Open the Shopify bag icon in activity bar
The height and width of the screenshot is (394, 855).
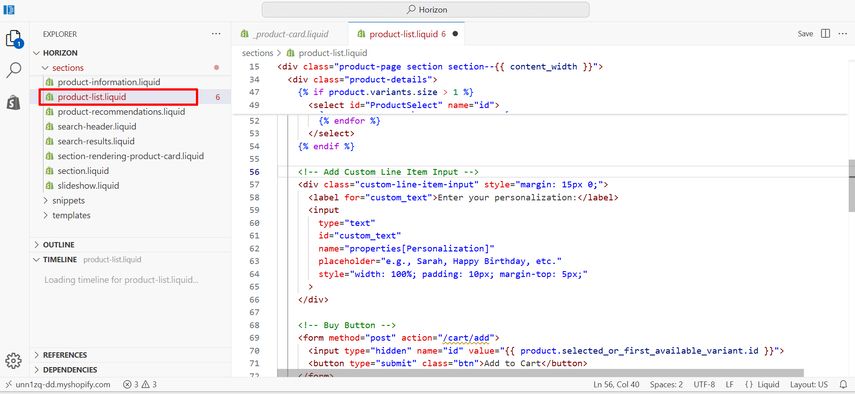point(14,101)
